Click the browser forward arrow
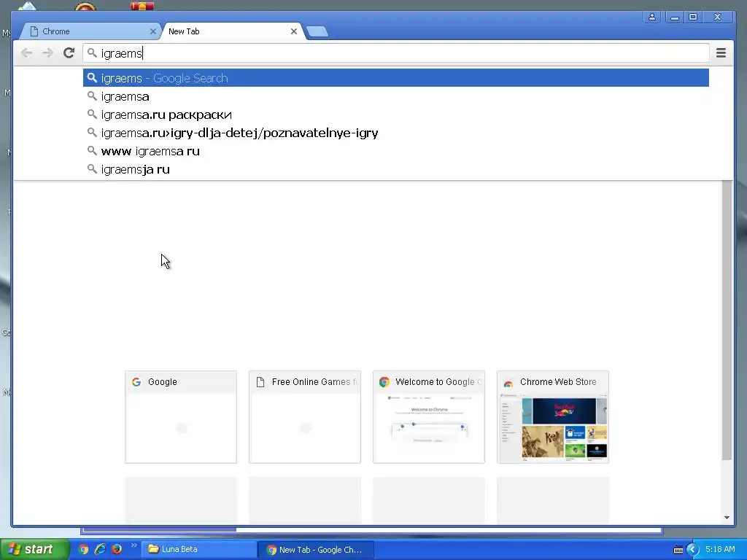 pos(47,52)
